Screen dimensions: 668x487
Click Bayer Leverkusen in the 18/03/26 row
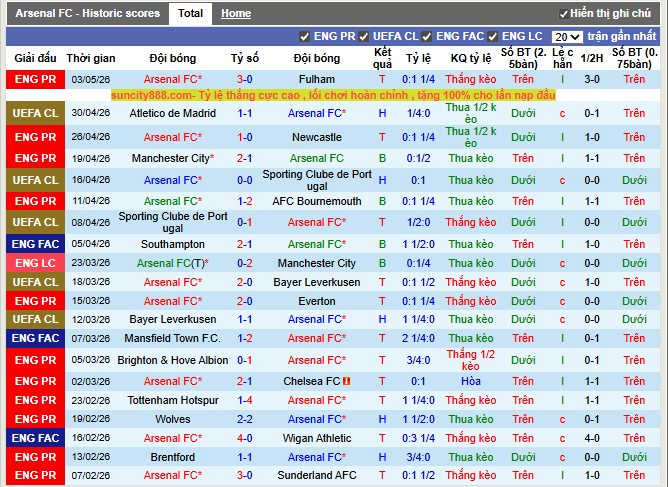click(317, 282)
